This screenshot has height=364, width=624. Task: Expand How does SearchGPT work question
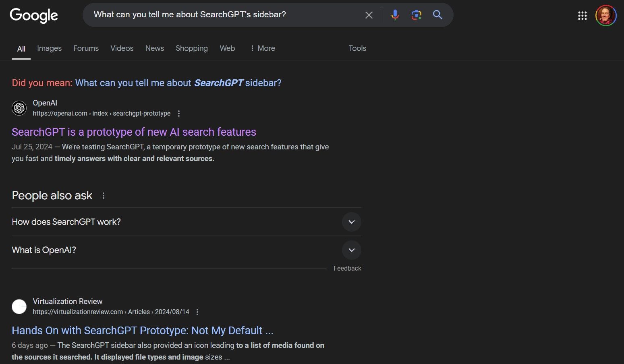(x=187, y=222)
